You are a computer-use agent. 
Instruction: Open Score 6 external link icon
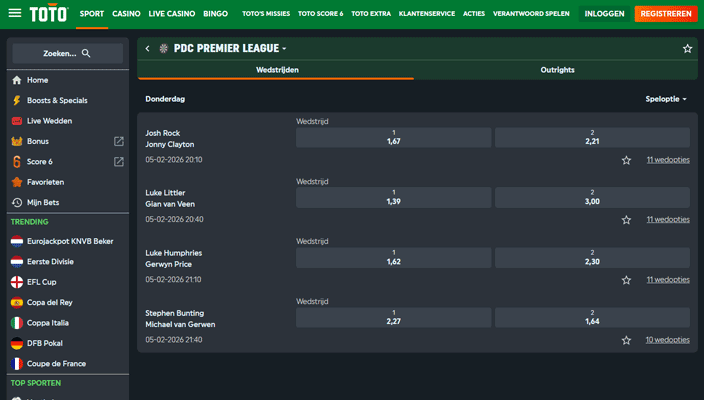119,162
